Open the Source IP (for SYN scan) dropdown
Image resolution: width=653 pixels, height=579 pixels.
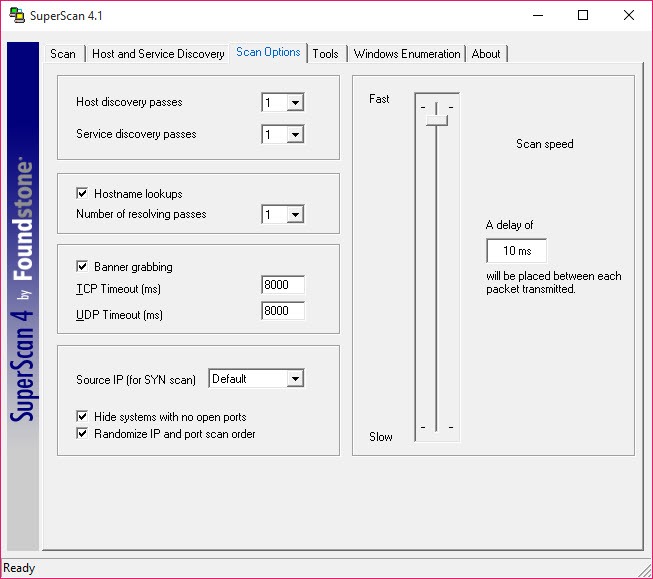coord(295,379)
